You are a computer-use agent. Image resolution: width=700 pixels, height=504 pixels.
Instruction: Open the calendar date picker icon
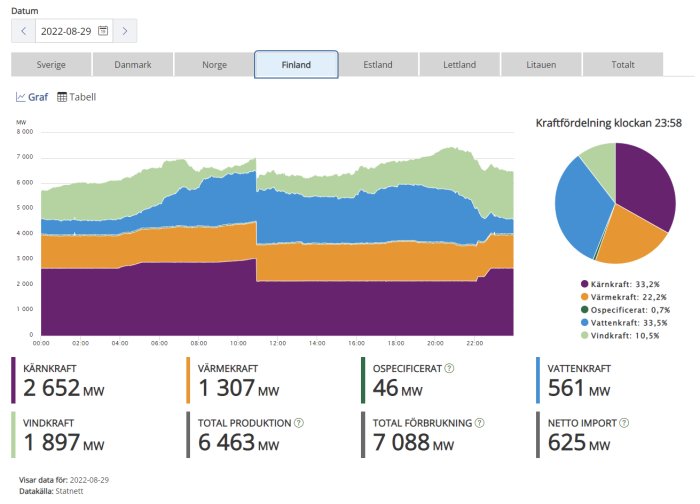103,31
